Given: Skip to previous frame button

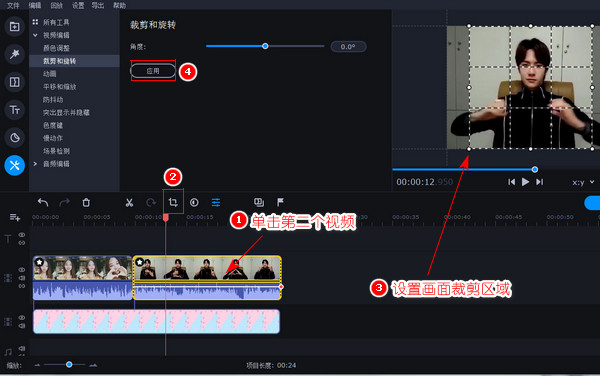Looking at the screenshot, I should [511, 182].
